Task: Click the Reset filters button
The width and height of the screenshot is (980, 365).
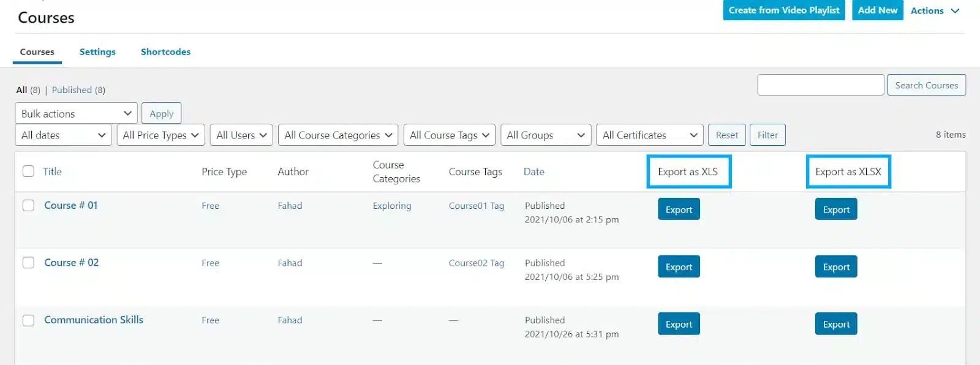Action: tap(727, 135)
